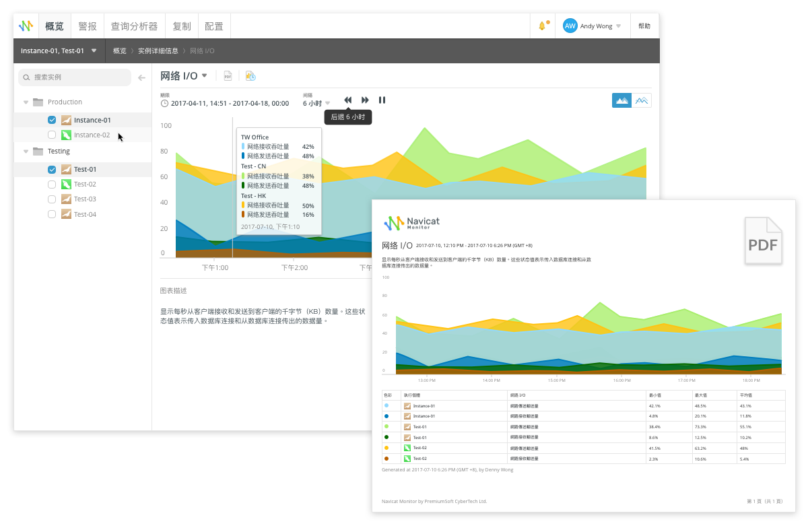Click the 帮助 help button
This screenshot has height=532, width=808.
pyautogui.click(x=644, y=26)
